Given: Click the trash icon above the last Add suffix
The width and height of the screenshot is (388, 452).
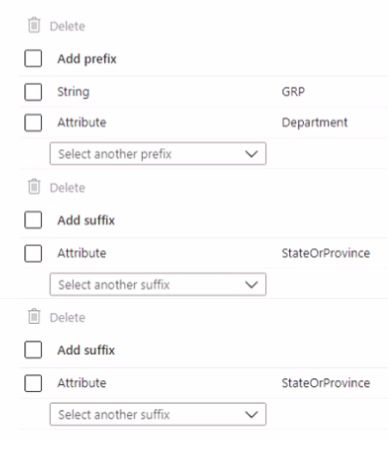Looking at the screenshot, I should (34, 316).
